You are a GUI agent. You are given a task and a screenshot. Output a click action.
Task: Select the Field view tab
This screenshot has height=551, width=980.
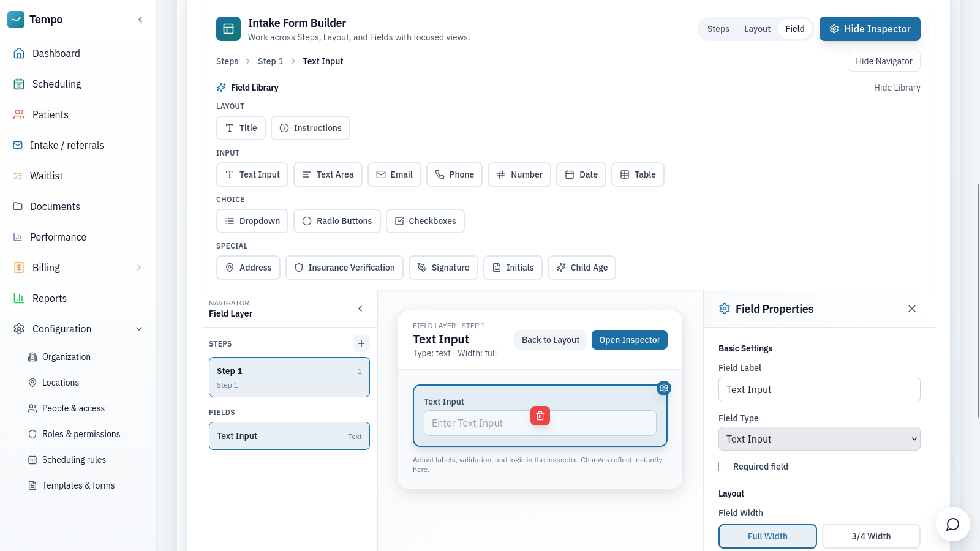795,29
